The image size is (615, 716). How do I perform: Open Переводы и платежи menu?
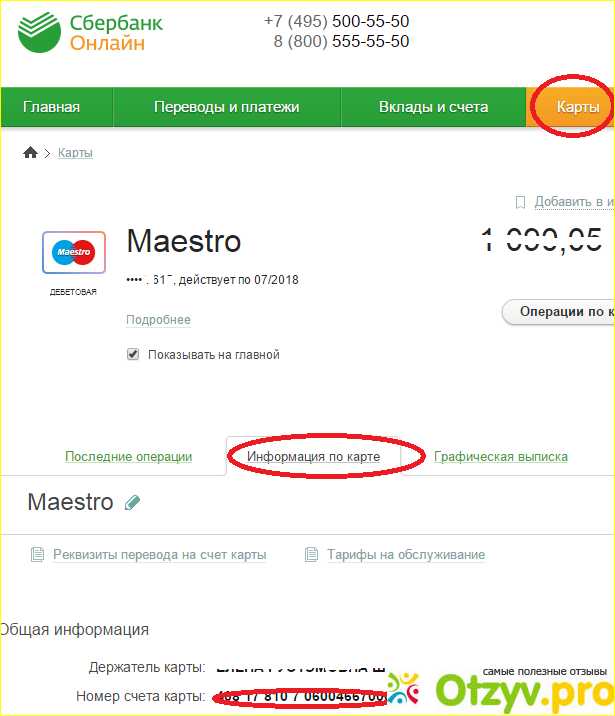tap(227, 107)
